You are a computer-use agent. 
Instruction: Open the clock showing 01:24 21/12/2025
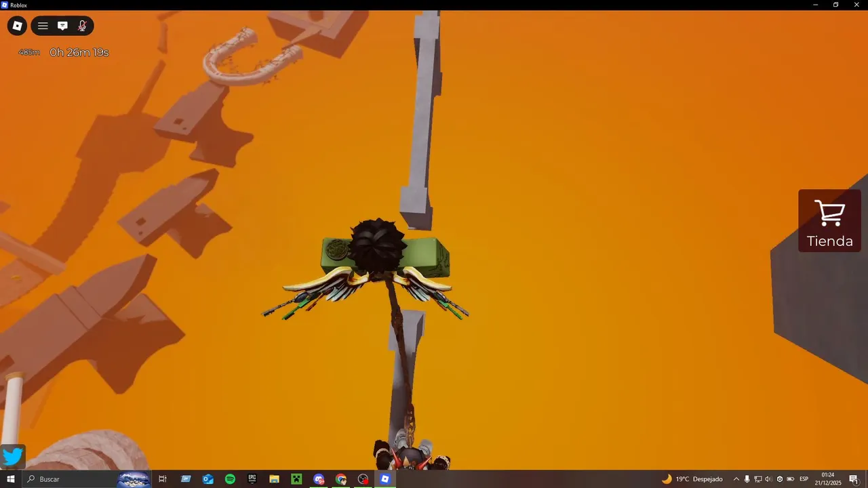(828, 479)
